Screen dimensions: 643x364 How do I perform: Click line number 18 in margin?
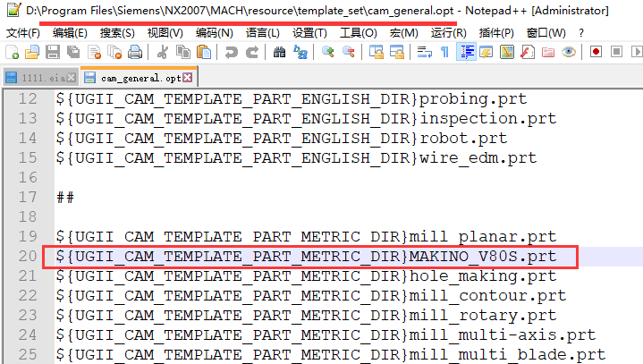28,216
